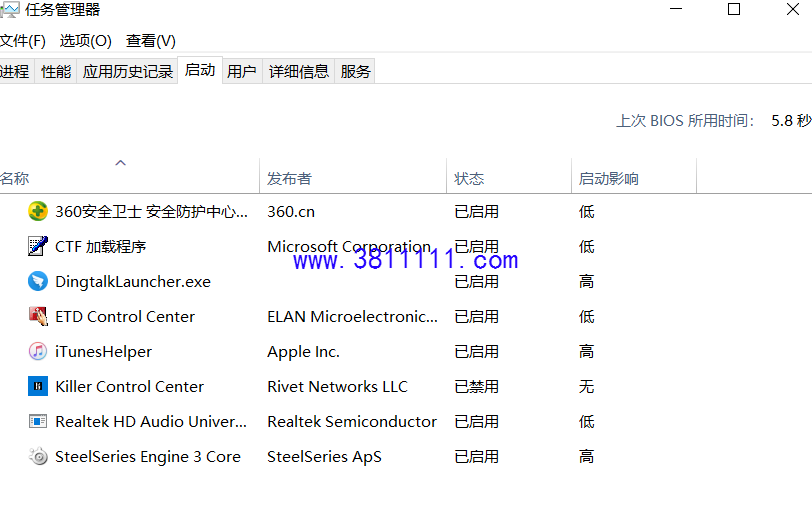Open the 文件(F) menu
Viewport: 812px width, 518px height.
[22, 41]
